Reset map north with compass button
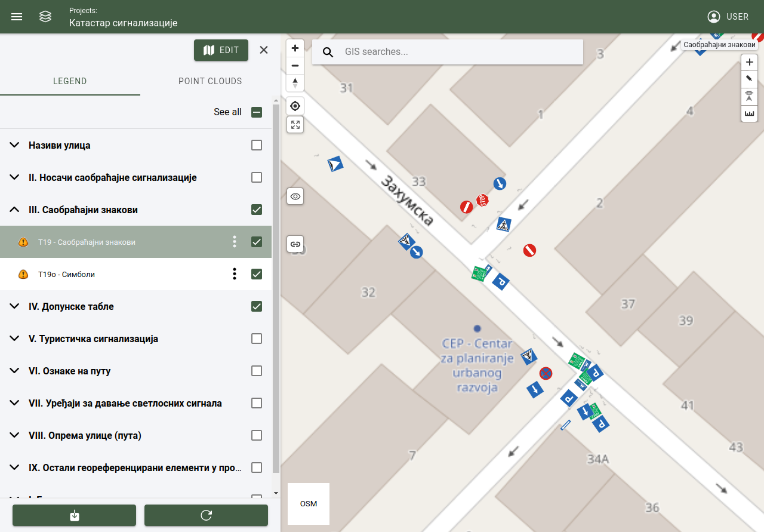The height and width of the screenshot is (532, 764). click(x=295, y=83)
